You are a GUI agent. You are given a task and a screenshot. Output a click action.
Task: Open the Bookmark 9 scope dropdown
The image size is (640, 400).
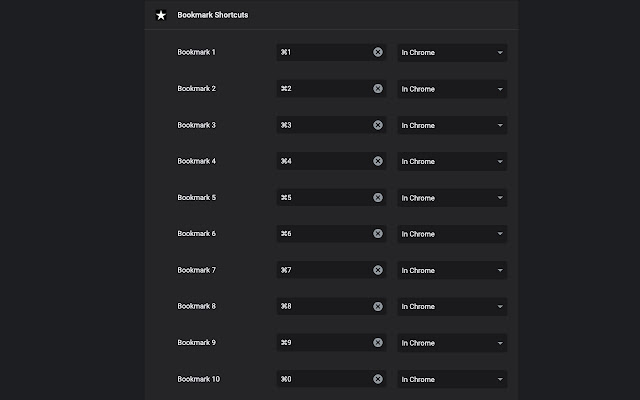pyautogui.click(x=452, y=343)
